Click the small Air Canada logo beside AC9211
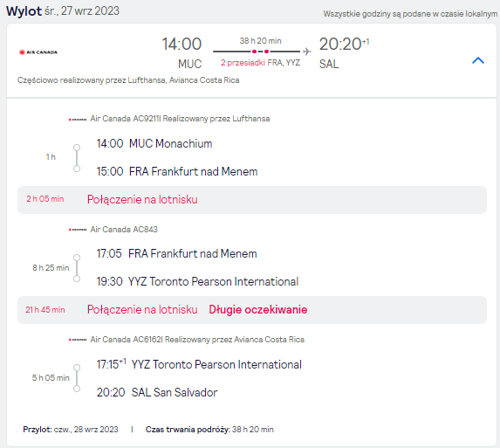Viewport: 500px width, 448px height. (78, 120)
